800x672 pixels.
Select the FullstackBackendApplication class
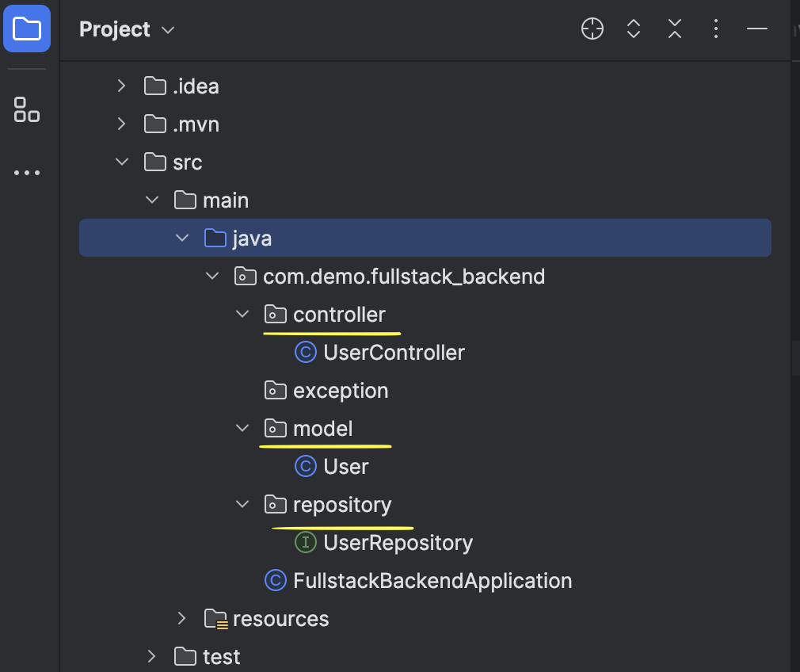coord(432,581)
